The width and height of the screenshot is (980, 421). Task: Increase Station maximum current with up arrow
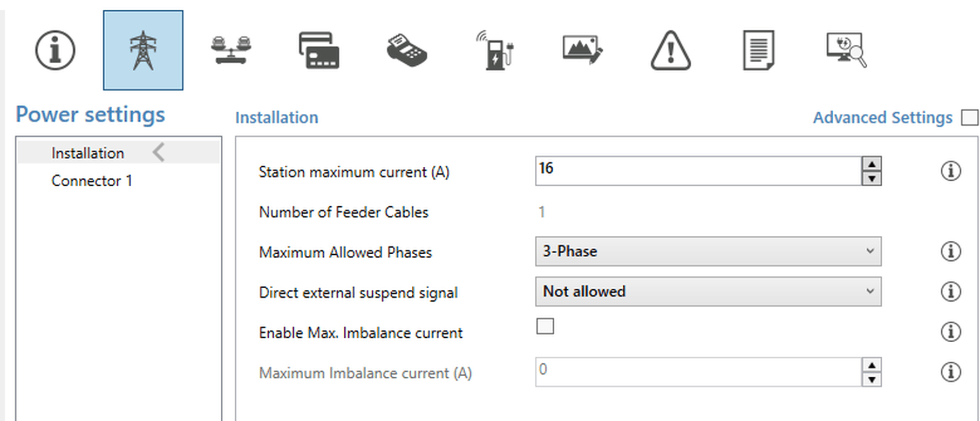click(x=872, y=164)
